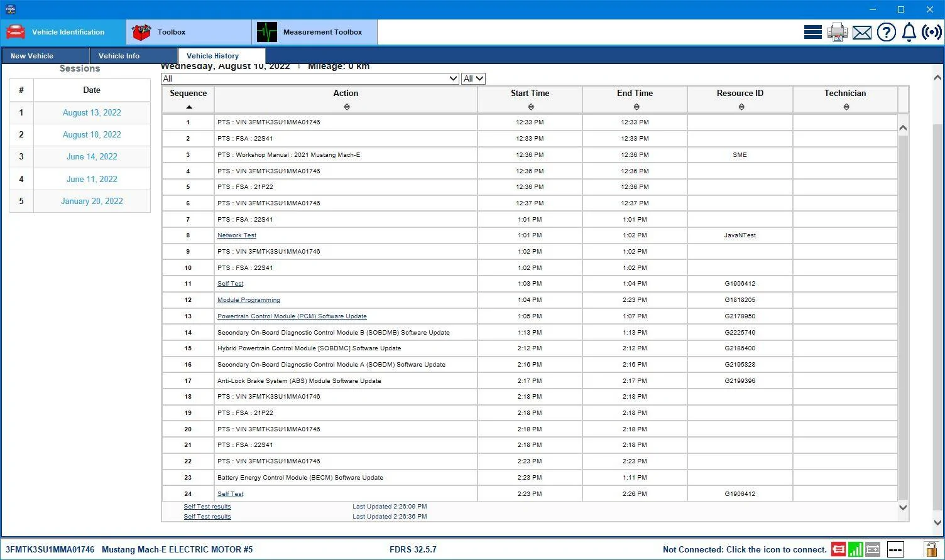The width and height of the screenshot is (945, 560).
Task: Select the Vehicle History tab
Action: 222,56
